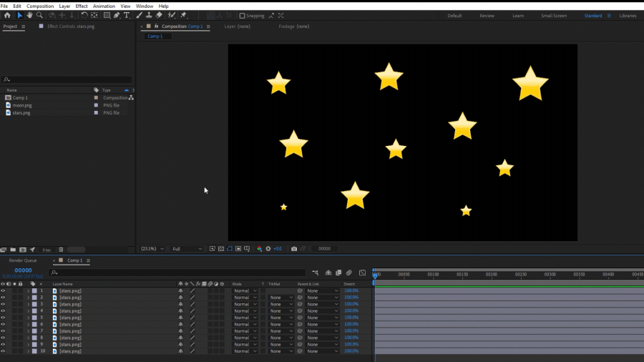Open the Graph Editor icon

tap(362, 273)
